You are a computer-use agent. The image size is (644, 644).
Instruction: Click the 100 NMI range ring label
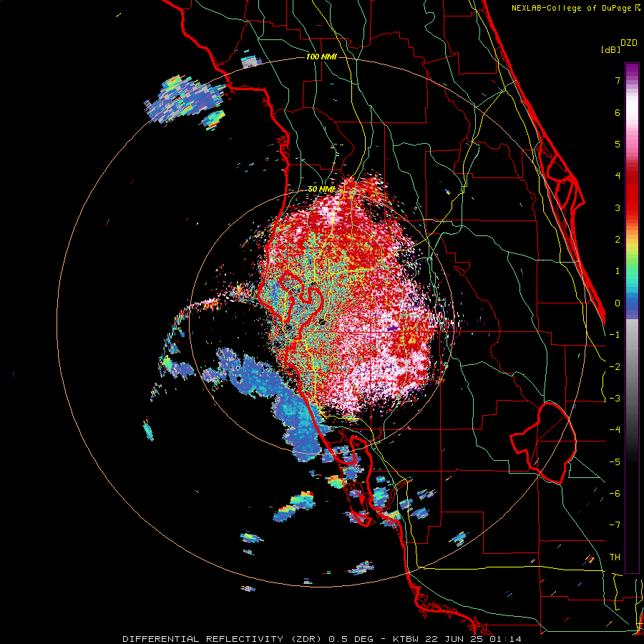click(x=321, y=57)
